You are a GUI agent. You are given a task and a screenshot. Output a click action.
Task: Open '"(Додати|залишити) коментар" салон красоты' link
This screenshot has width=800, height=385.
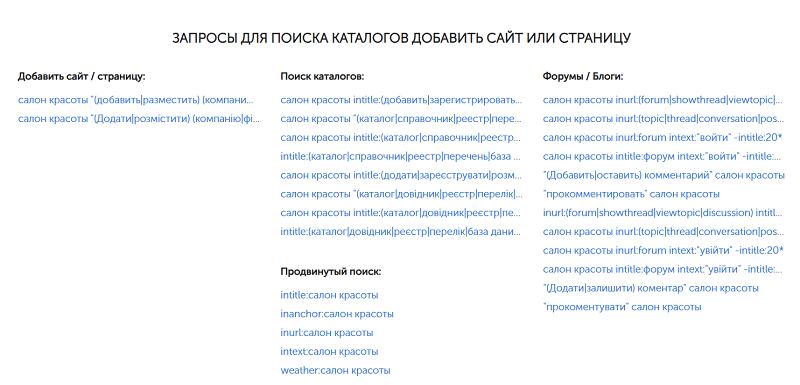[x=651, y=288]
